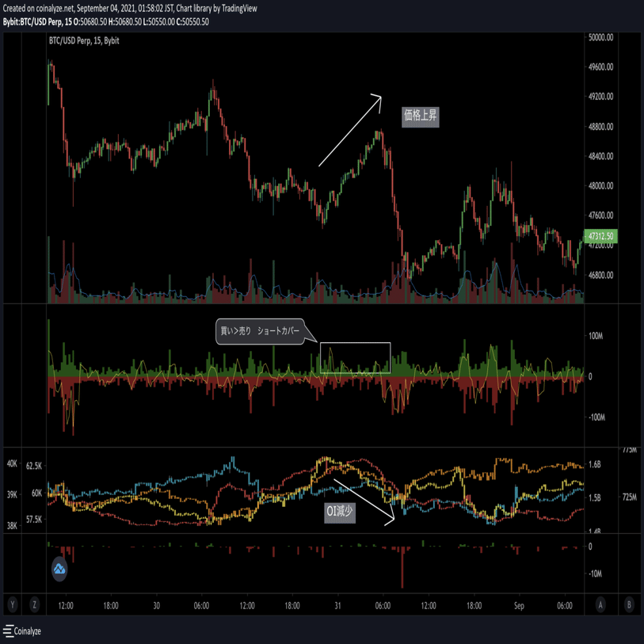Click the 57.5K left scale label
The height and width of the screenshot is (644, 644).
tap(34, 520)
